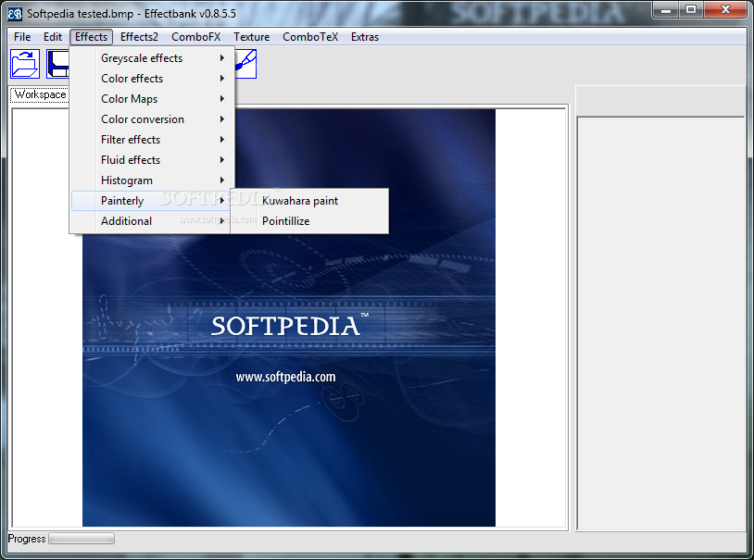The height and width of the screenshot is (560, 754).
Task: Click the Save floppy disk toolbar icon
Action: coord(57,64)
